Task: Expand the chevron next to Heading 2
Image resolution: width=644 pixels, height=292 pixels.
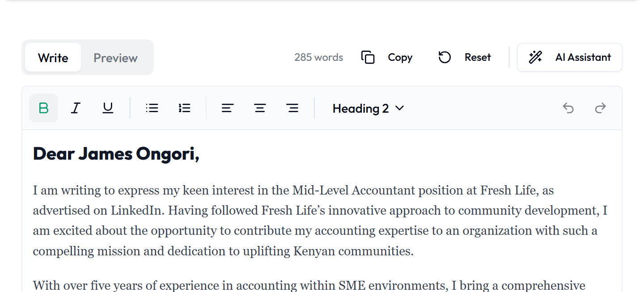Action: [400, 108]
